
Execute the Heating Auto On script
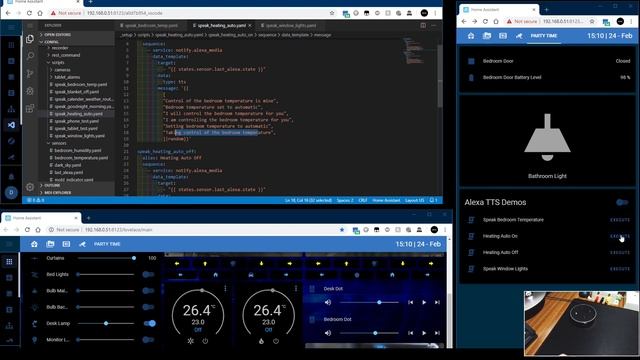(620, 236)
